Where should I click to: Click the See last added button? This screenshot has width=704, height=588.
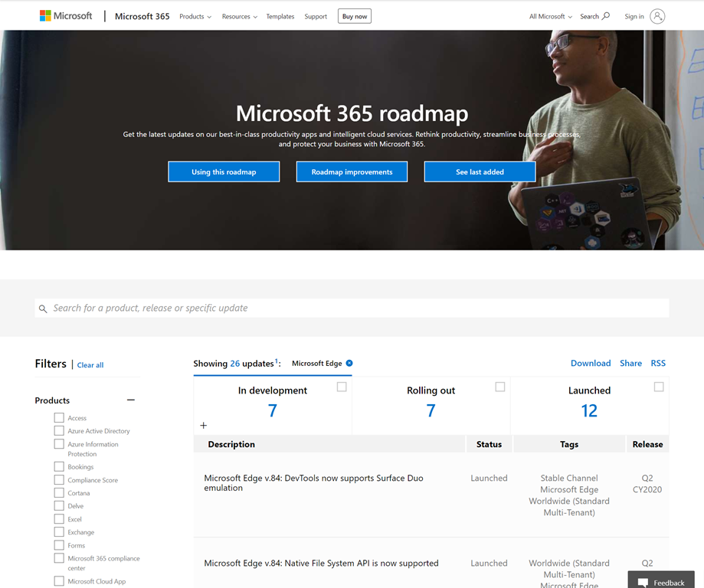click(x=480, y=171)
